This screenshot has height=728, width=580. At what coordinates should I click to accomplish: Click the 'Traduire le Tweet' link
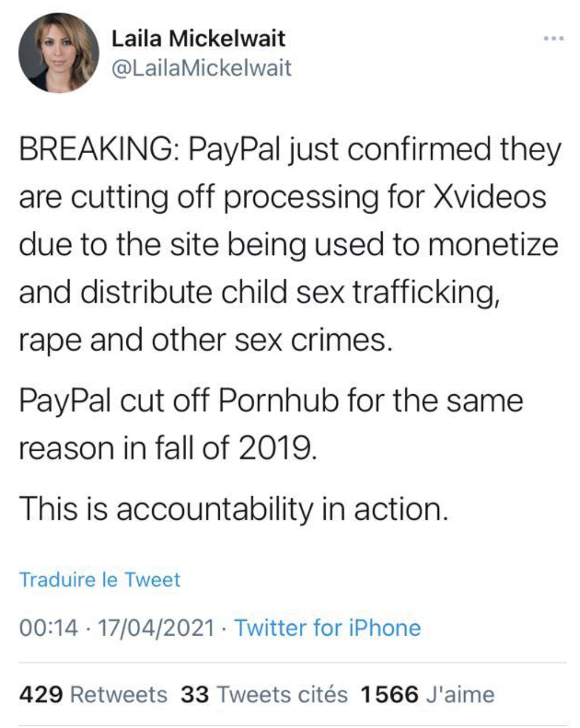99,580
